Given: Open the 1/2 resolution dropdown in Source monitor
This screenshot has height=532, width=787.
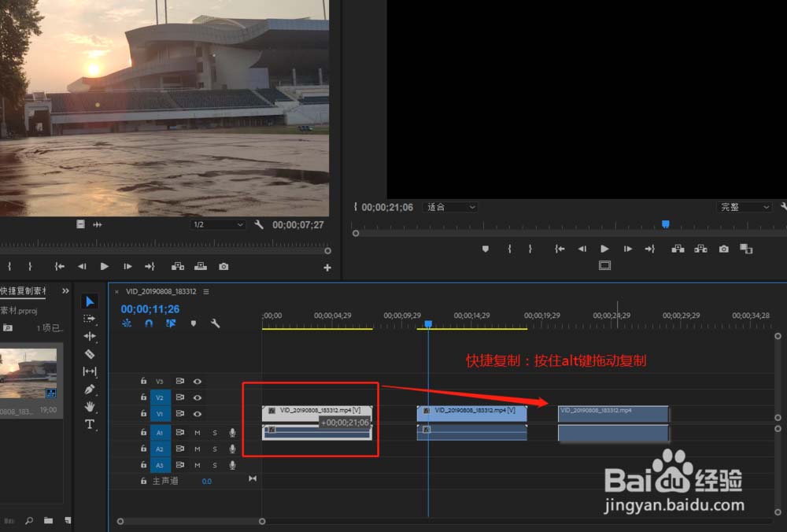Looking at the screenshot, I should [x=219, y=225].
